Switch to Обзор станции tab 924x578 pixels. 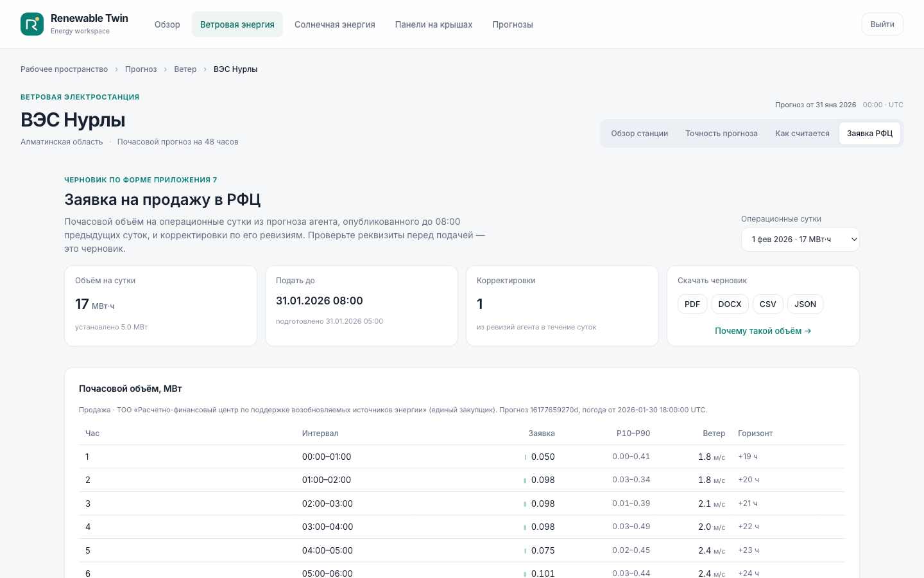[640, 134]
